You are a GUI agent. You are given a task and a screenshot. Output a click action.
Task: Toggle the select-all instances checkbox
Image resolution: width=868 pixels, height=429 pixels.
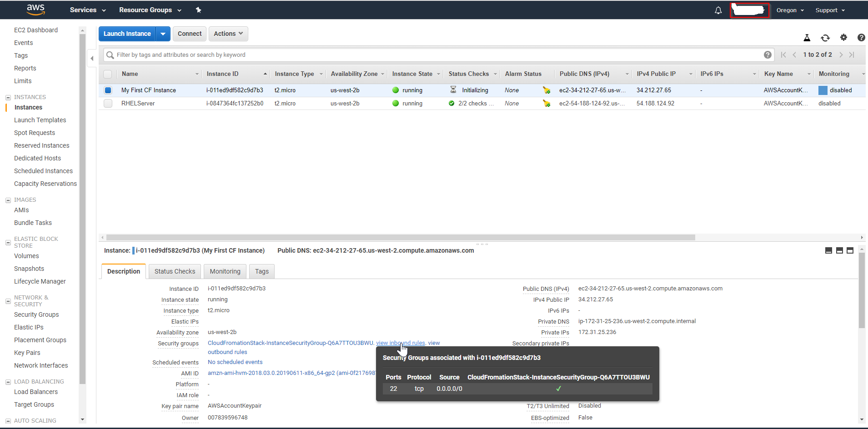pos(108,74)
